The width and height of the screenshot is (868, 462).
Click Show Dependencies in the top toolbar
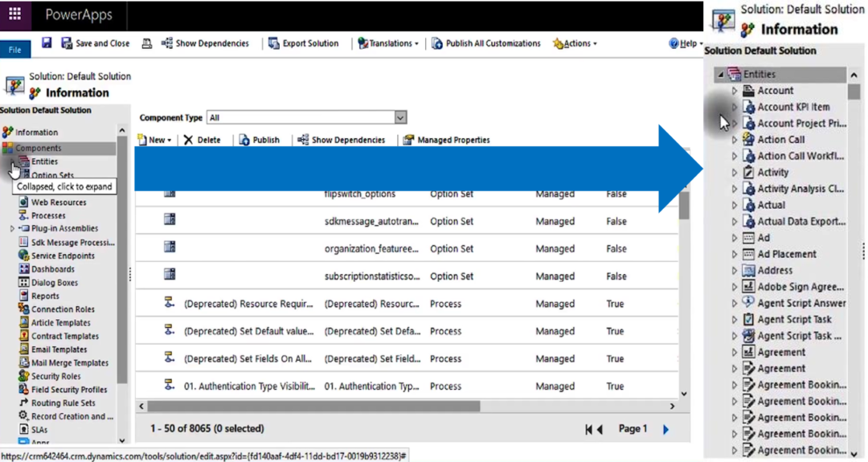click(206, 43)
